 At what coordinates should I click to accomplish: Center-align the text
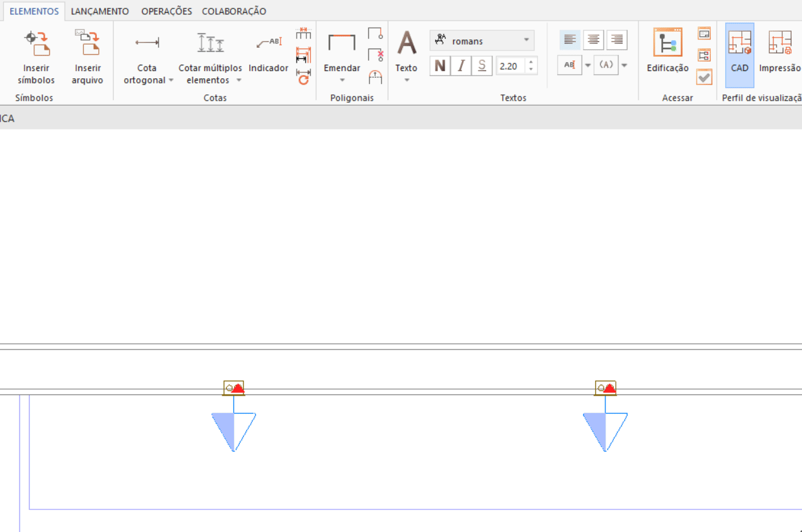[x=593, y=40]
